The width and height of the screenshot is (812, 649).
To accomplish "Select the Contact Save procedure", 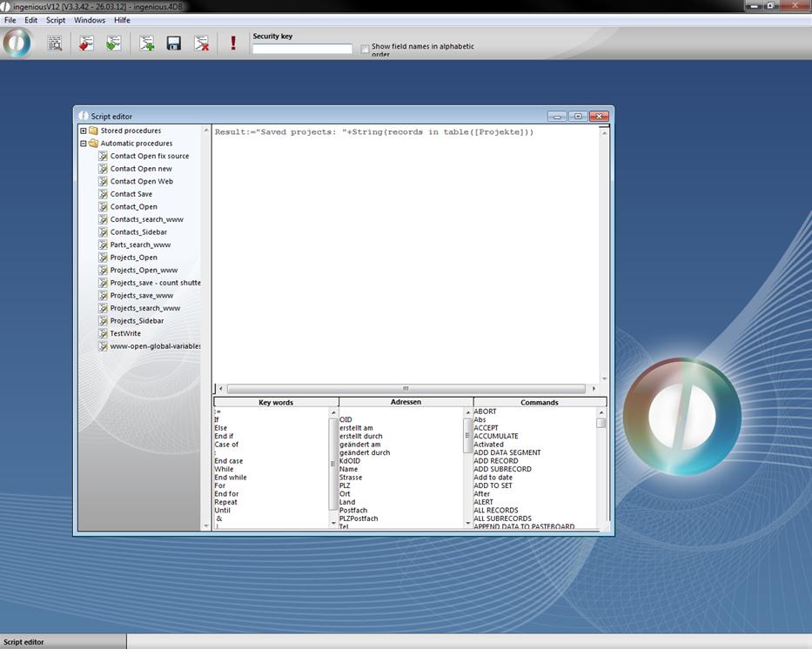I will point(131,194).
